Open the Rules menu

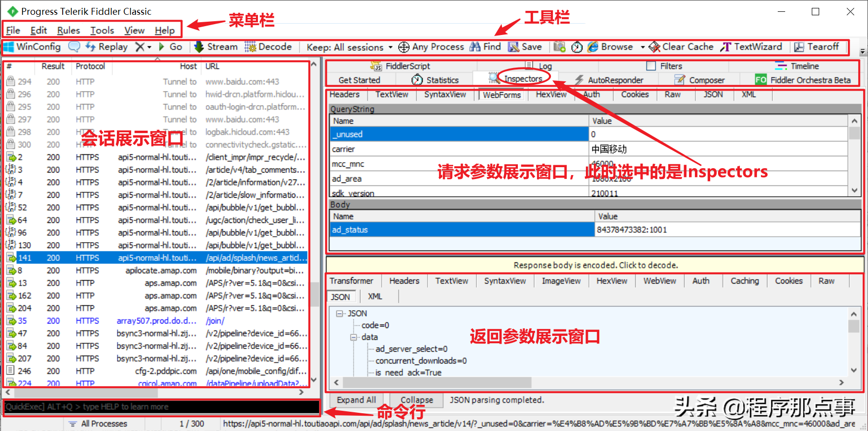coord(69,31)
